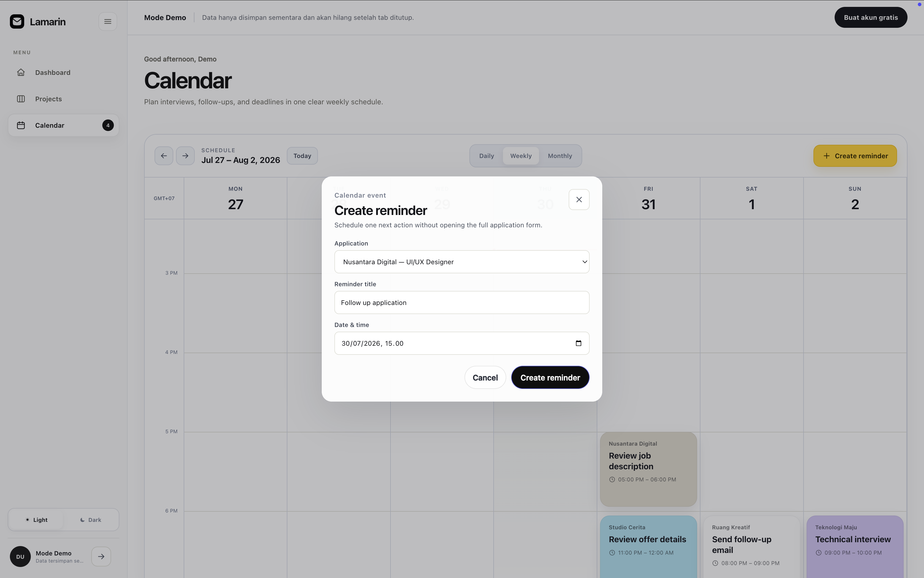Open the Review offer details event

pos(648,547)
